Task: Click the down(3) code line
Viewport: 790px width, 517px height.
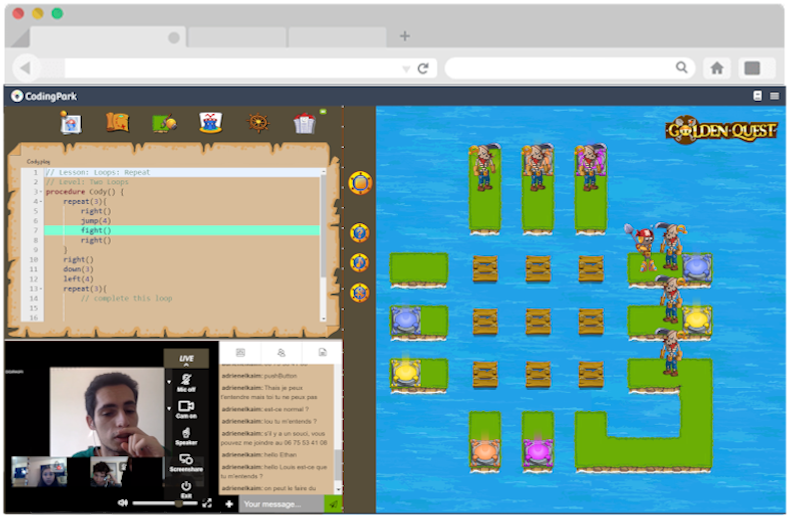Action: 78,269
